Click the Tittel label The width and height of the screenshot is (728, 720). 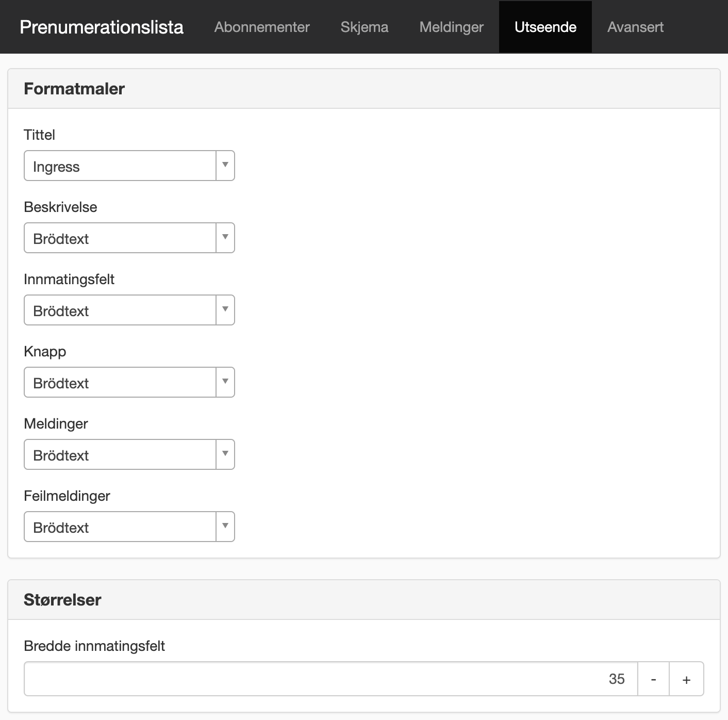click(39, 135)
